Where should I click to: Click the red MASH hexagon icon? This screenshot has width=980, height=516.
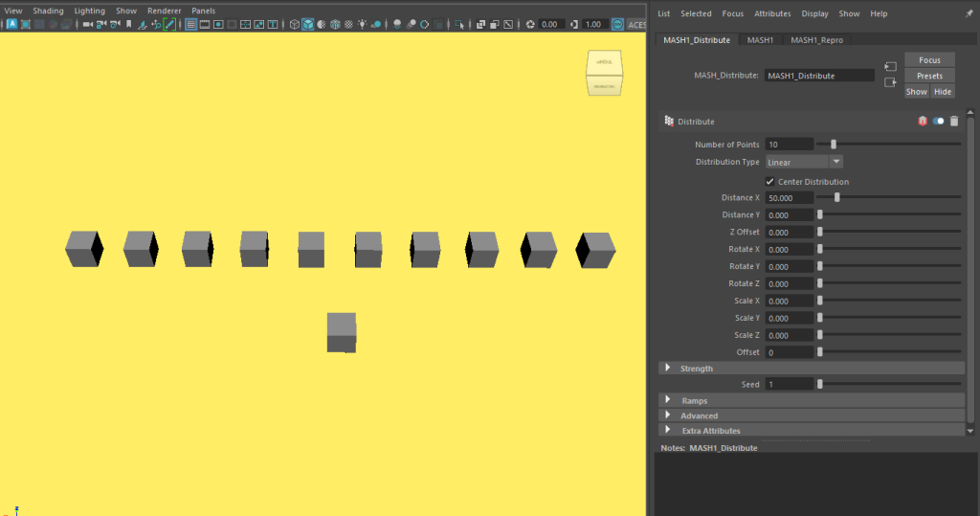coord(923,122)
